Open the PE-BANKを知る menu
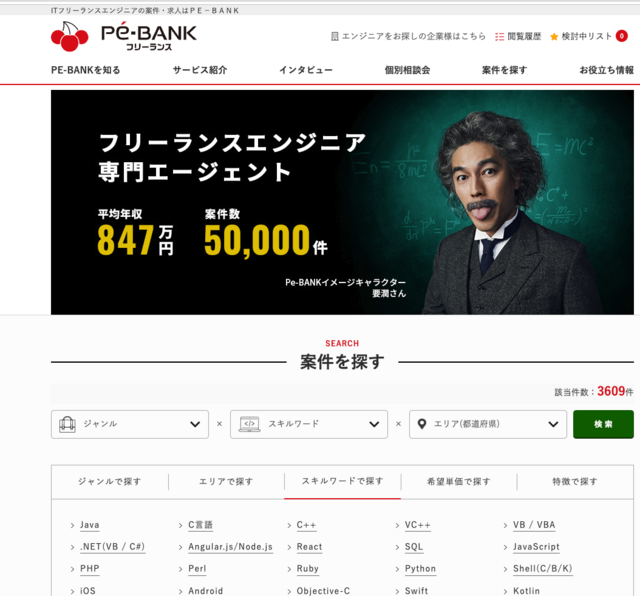This screenshot has width=640, height=596. (86, 70)
